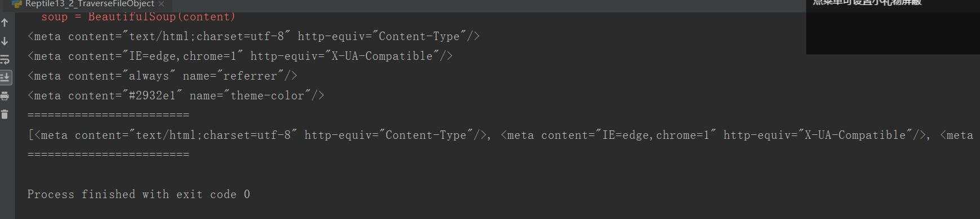Clear console with the trash icon
The height and width of the screenshot is (219, 980).
[5, 114]
